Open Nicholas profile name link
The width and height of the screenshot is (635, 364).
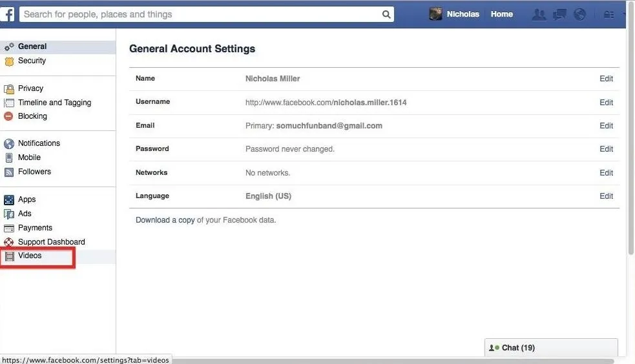click(463, 14)
